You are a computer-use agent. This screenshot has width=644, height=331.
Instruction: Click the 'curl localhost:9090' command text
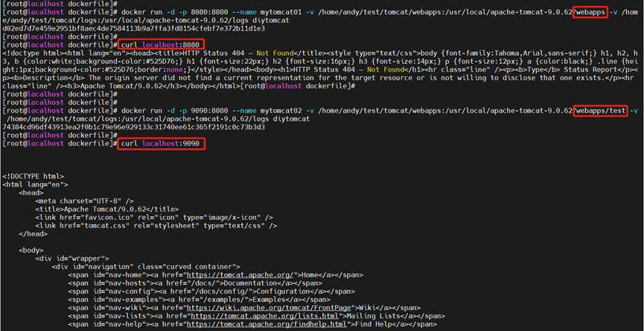(161, 143)
